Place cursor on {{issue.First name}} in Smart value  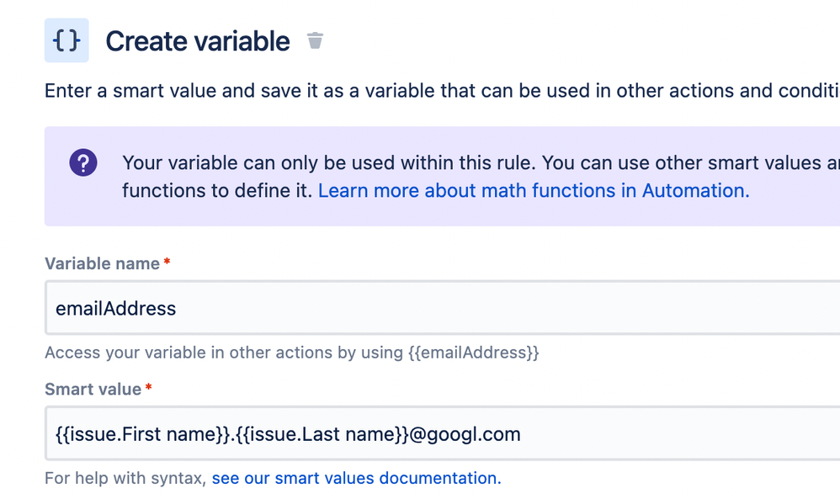click(x=143, y=434)
